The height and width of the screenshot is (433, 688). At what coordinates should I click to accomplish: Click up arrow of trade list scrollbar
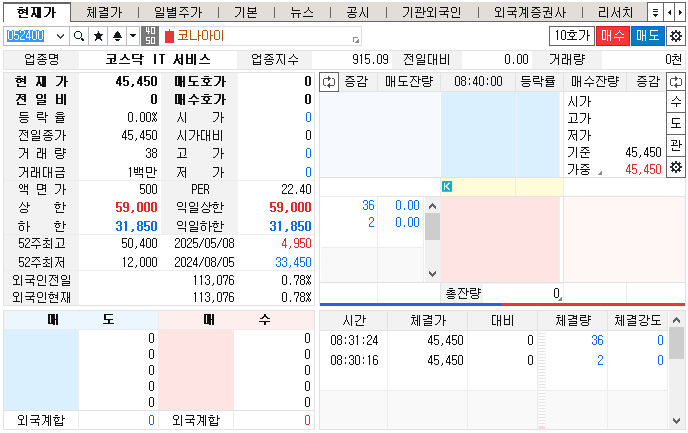tap(676, 321)
